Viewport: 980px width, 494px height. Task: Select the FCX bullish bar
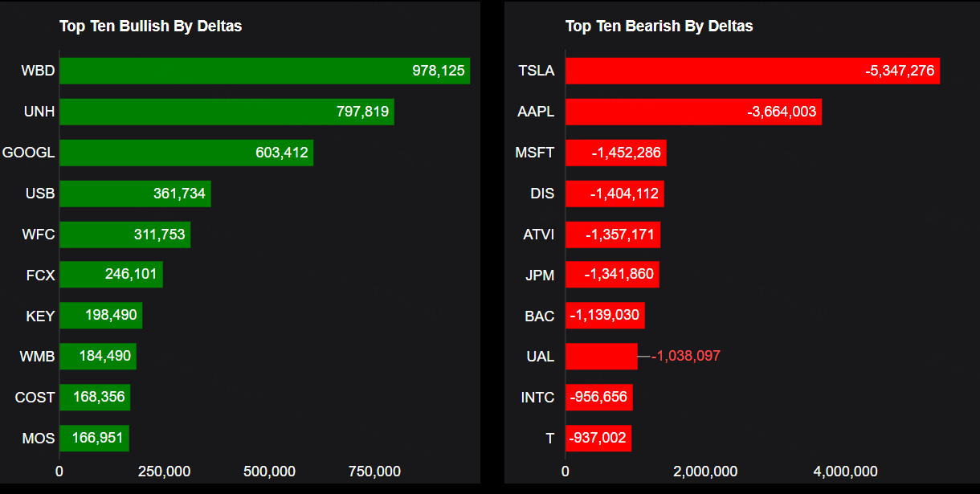pyautogui.click(x=111, y=275)
